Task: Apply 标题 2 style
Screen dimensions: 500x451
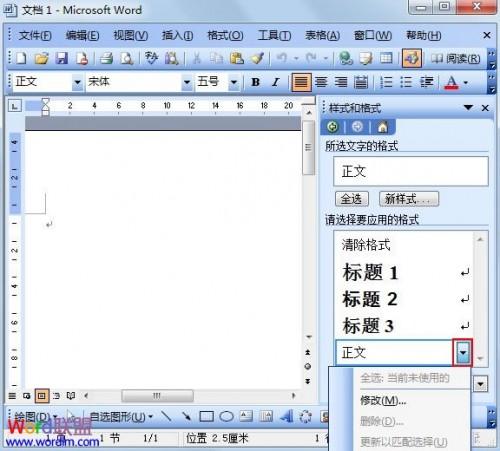Action: tap(404, 299)
